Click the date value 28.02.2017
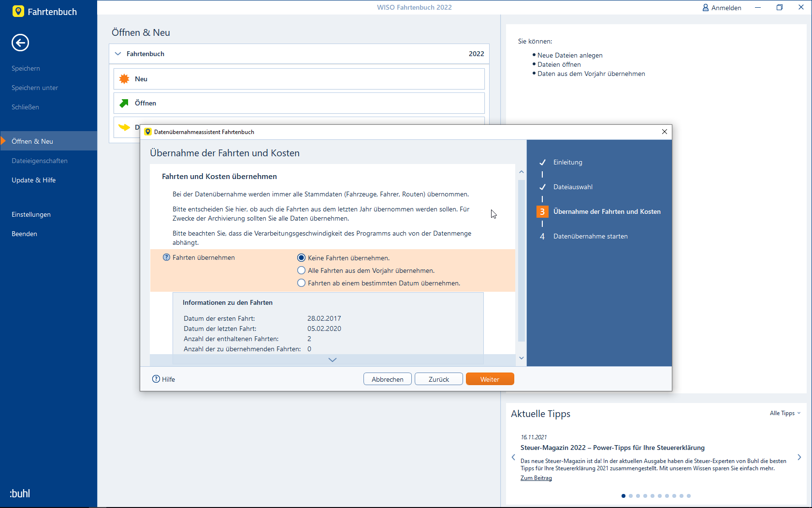812x508 pixels. pyautogui.click(x=324, y=318)
